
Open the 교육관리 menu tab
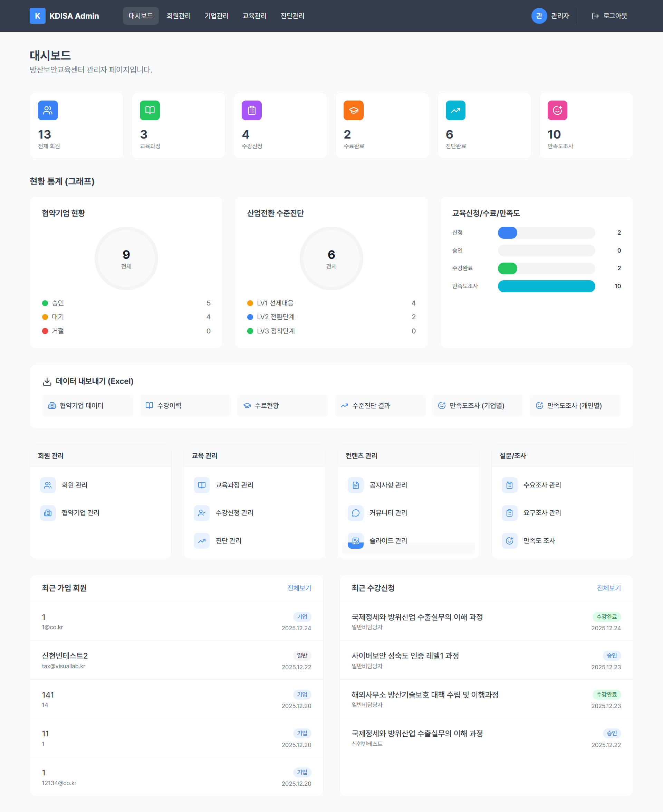[254, 16]
